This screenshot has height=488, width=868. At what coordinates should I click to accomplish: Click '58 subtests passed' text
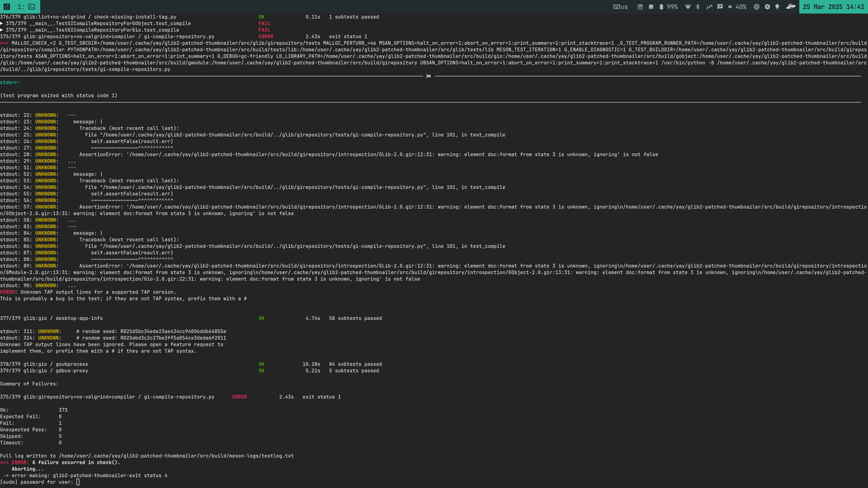tap(355, 318)
